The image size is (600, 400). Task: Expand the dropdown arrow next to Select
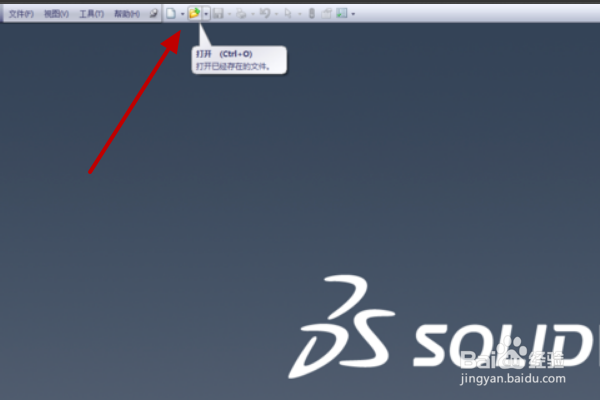300,14
